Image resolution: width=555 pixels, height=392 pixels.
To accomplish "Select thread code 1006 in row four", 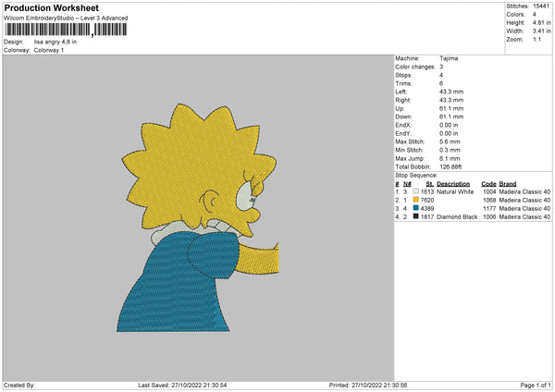I will [489, 217].
